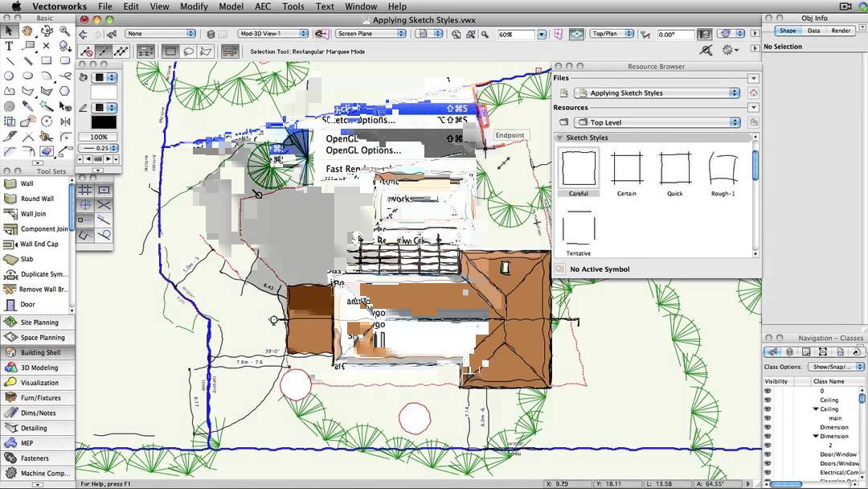Select the Locus point tool
This screenshot has width=868, height=489.
[47, 46]
